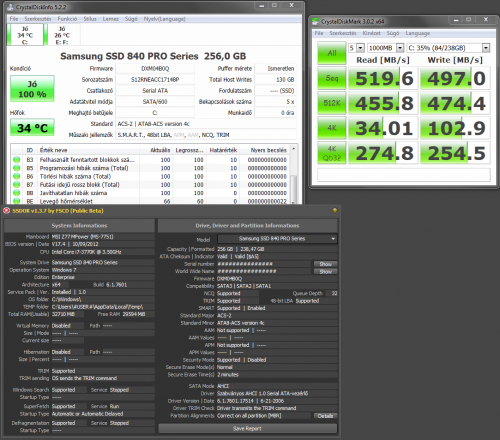Click the Érték neve column header
500x440 pixels.
point(88,150)
